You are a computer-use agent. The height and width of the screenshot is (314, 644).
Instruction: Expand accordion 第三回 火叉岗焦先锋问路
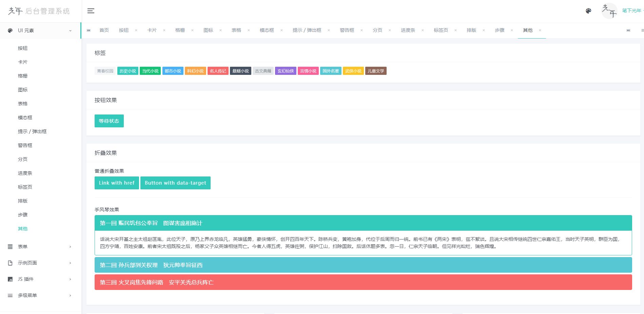tap(363, 282)
